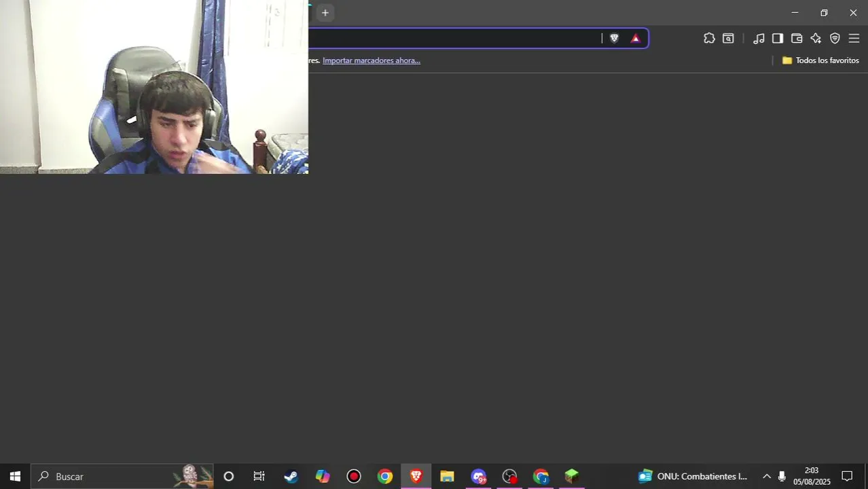The image size is (868, 489).
Task: Open the Extensions puzzle icon
Action: click(x=709, y=39)
